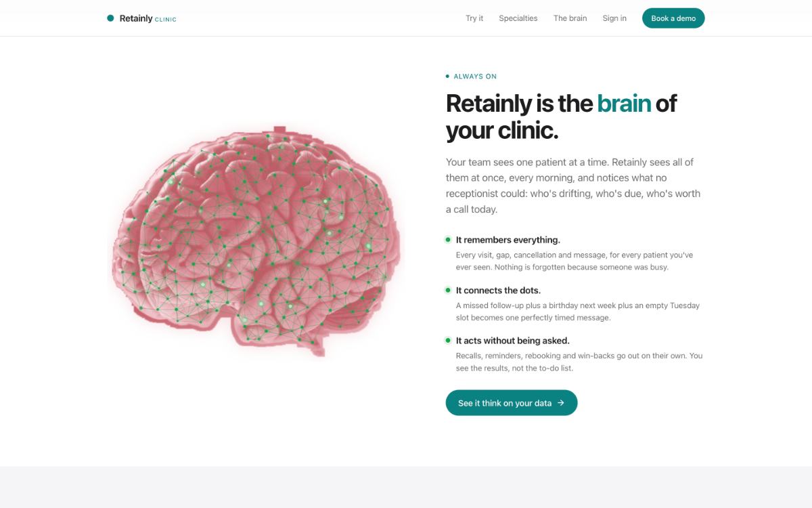Click the It connects the dots heading
This screenshot has width=812, height=508.
coord(498,291)
